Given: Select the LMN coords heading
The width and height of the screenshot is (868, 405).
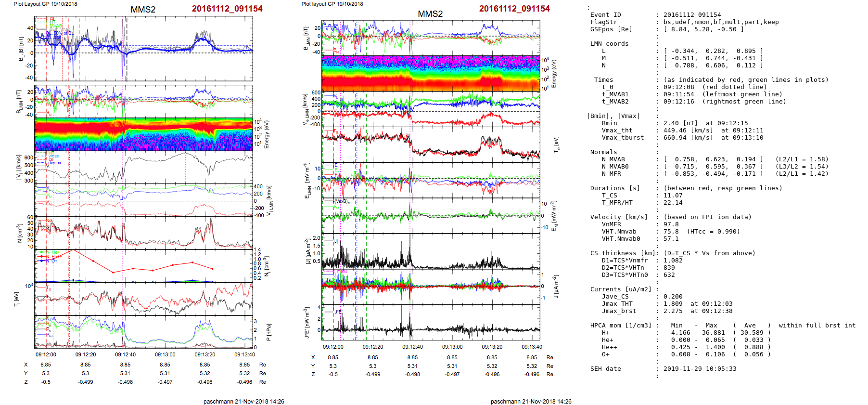Looking at the screenshot, I should (609, 44).
